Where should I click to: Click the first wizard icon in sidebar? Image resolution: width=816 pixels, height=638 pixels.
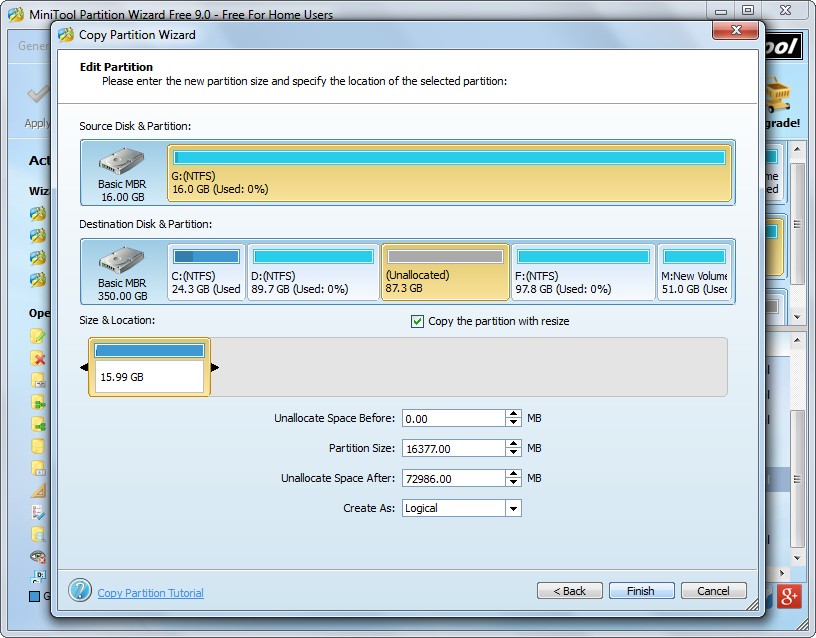pyautogui.click(x=37, y=214)
